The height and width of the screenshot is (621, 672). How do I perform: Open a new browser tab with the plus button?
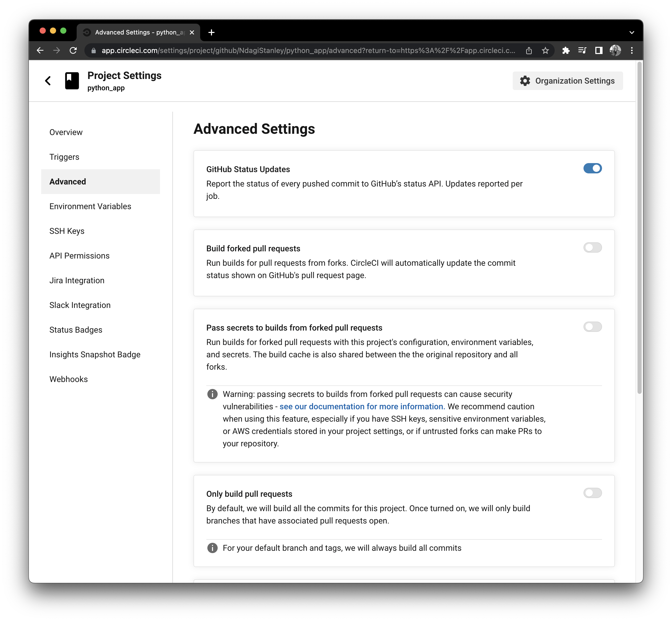point(211,32)
